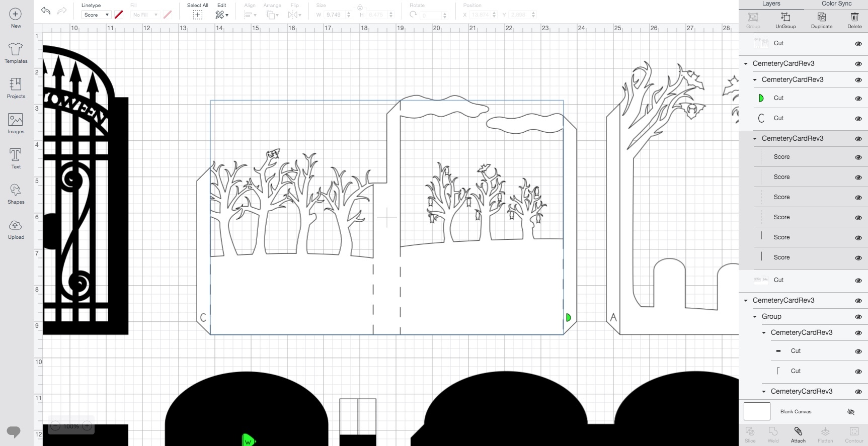Select the Text tool in the sidebar

click(x=16, y=159)
